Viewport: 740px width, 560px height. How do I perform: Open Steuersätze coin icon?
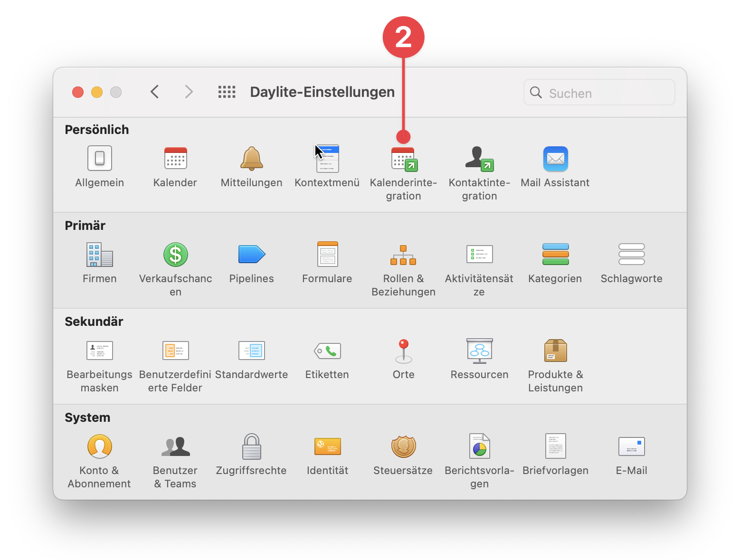pos(403,446)
